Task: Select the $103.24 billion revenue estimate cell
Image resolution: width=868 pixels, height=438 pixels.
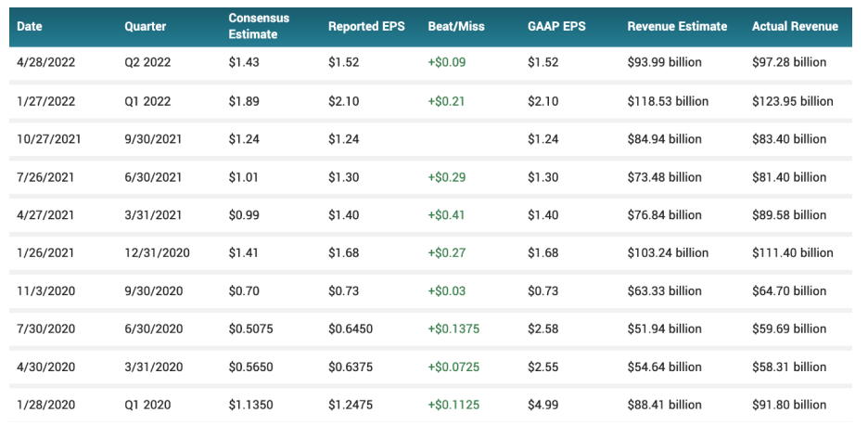Action: tap(668, 252)
